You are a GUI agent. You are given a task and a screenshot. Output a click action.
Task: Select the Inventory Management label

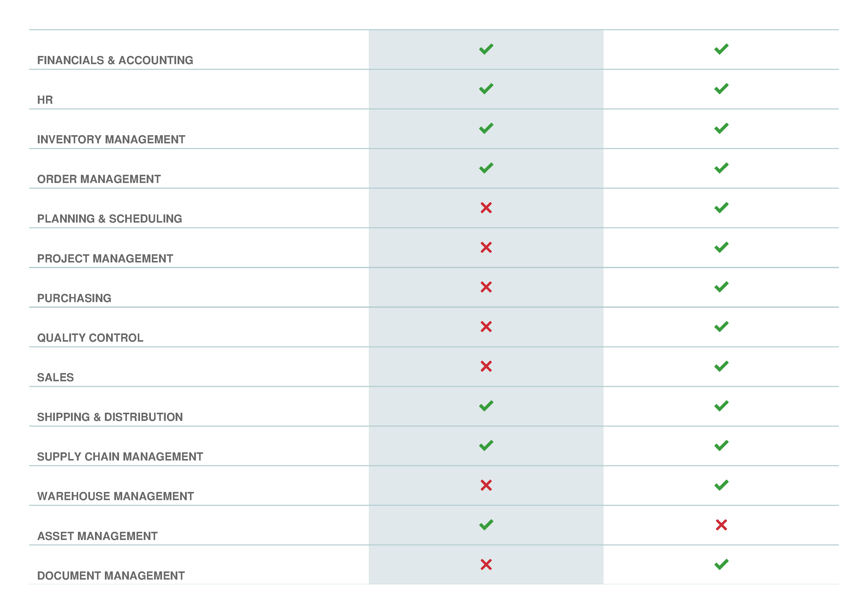point(111,140)
